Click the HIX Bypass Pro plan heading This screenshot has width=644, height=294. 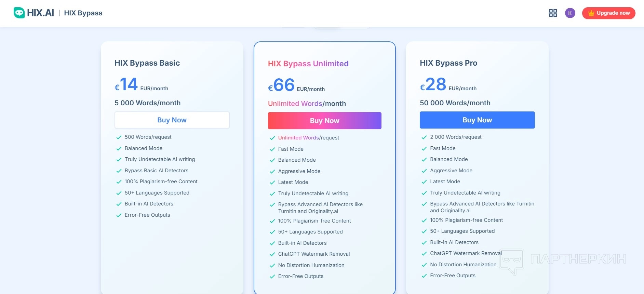(x=448, y=63)
